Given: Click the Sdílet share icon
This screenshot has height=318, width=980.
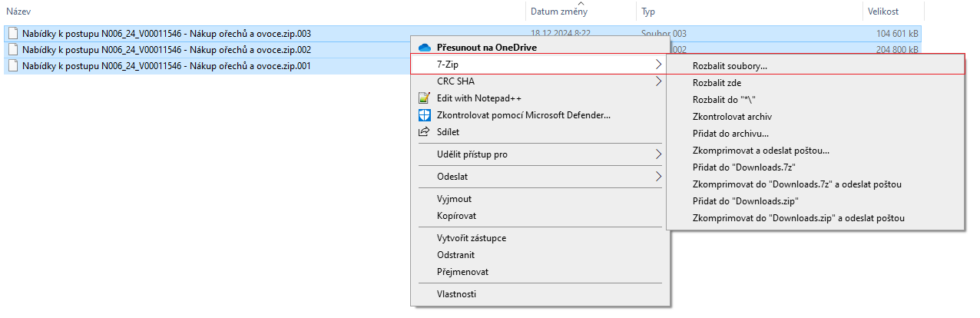Looking at the screenshot, I should (424, 132).
